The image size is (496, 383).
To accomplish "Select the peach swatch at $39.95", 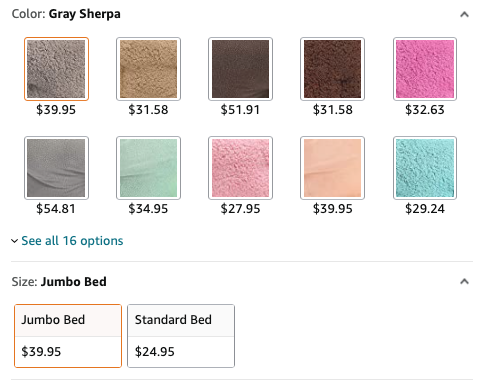I will (332, 168).
